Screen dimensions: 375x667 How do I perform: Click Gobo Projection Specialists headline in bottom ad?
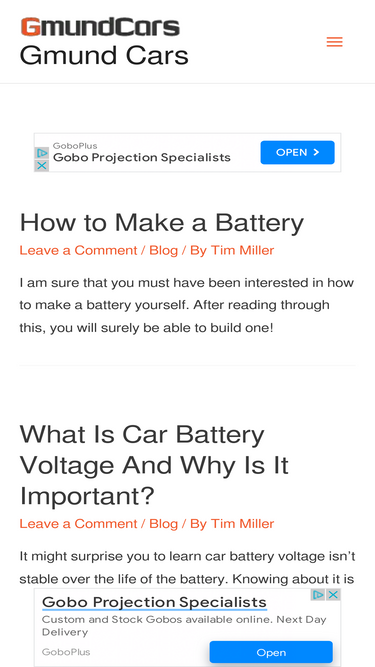154,602
